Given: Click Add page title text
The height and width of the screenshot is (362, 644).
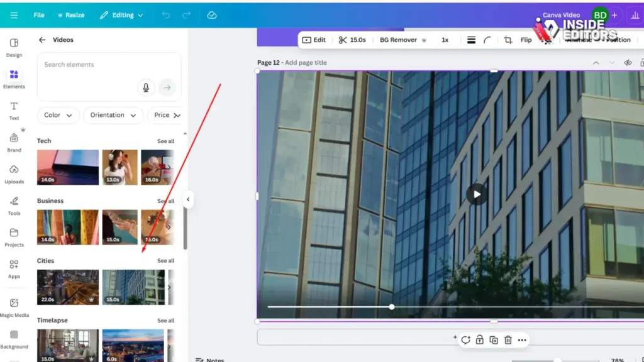Looking at the screenshot, I should point(306,62).
